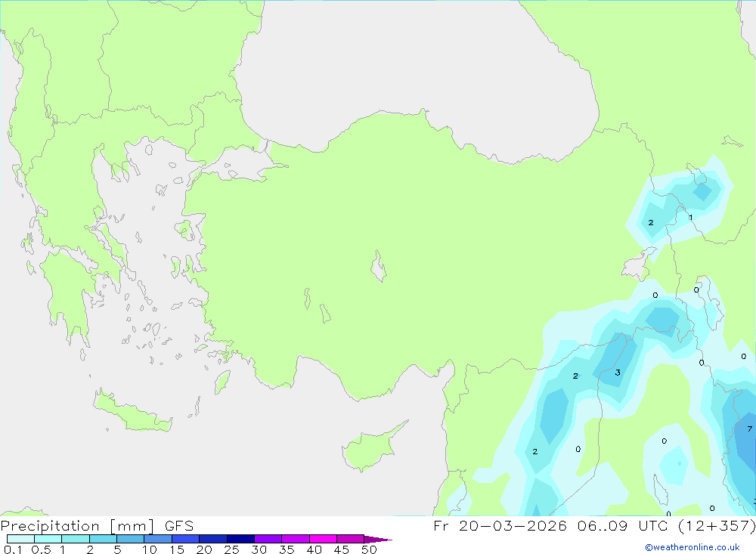Click the "UTC" label

tap(653, 525)
